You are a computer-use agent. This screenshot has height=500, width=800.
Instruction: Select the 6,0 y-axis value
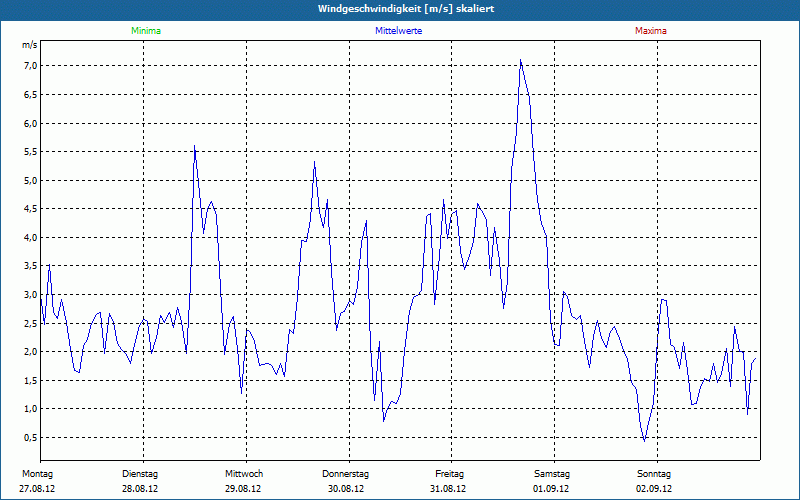pyautogui.click(x=31, y=123)
